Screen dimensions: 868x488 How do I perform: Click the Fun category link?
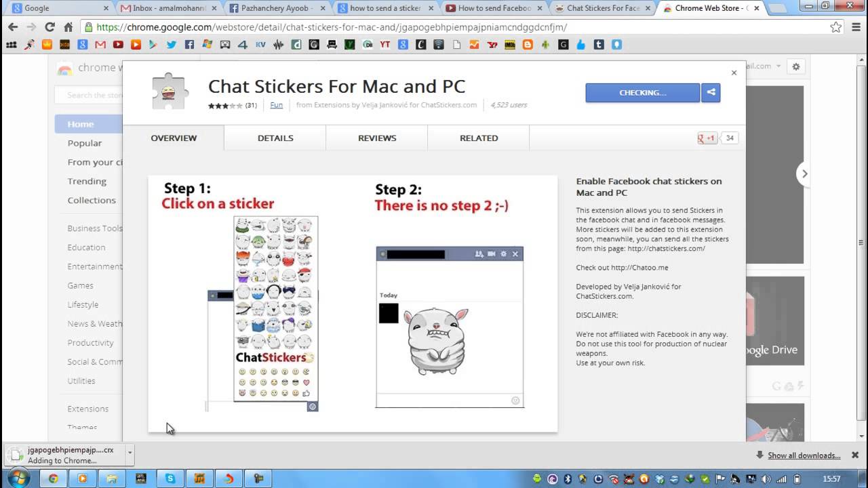click(x=276, y=105)
